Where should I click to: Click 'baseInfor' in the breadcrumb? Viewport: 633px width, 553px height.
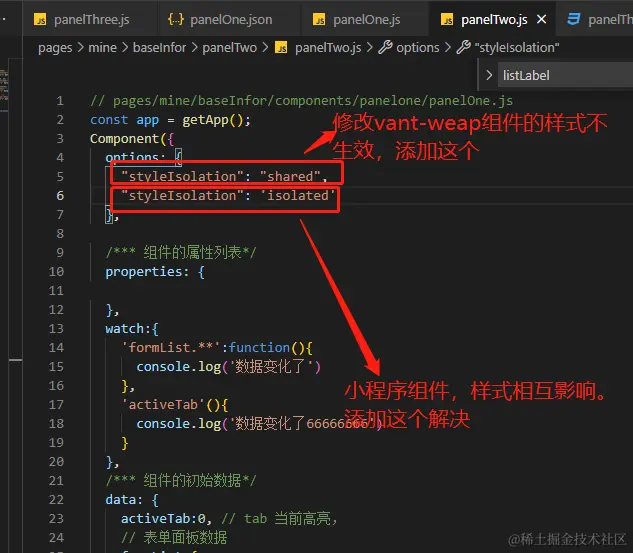tap(159, 48)
